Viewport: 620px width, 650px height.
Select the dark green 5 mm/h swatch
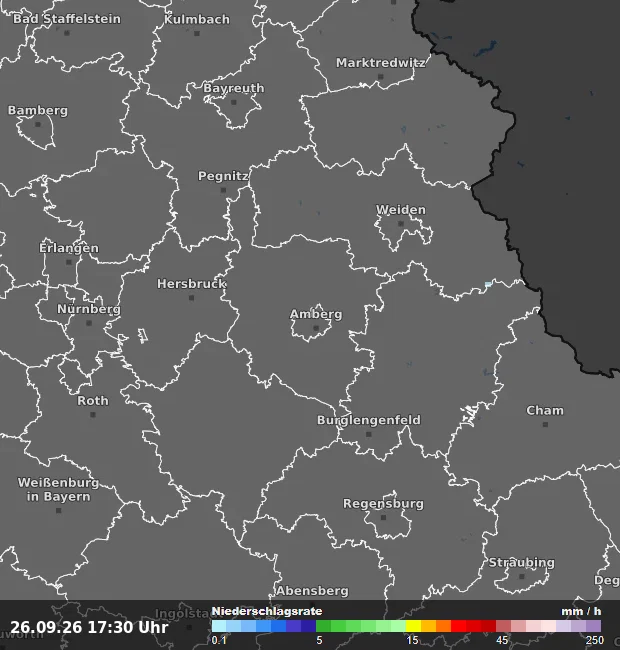(323, 626)
